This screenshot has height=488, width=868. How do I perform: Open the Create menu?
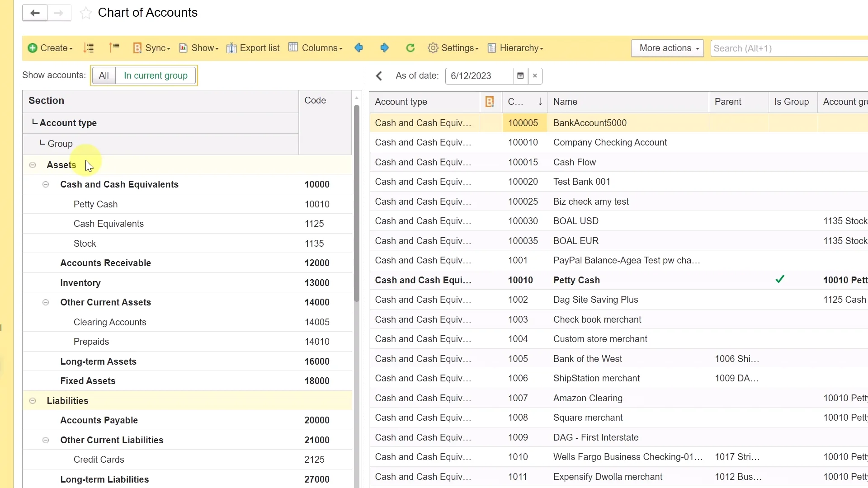click(x=50, y=48)
